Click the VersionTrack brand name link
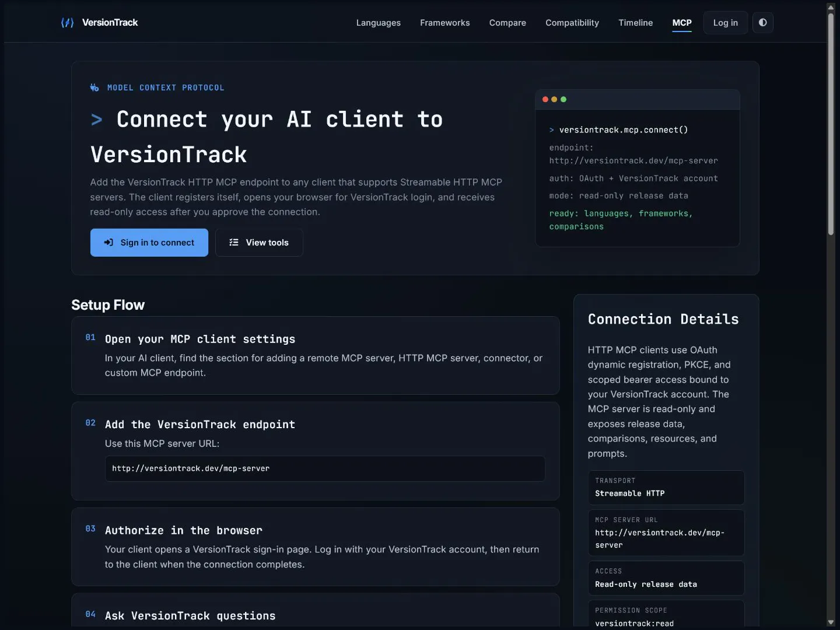This screenshot has height=630, width=840. point(110,23)
